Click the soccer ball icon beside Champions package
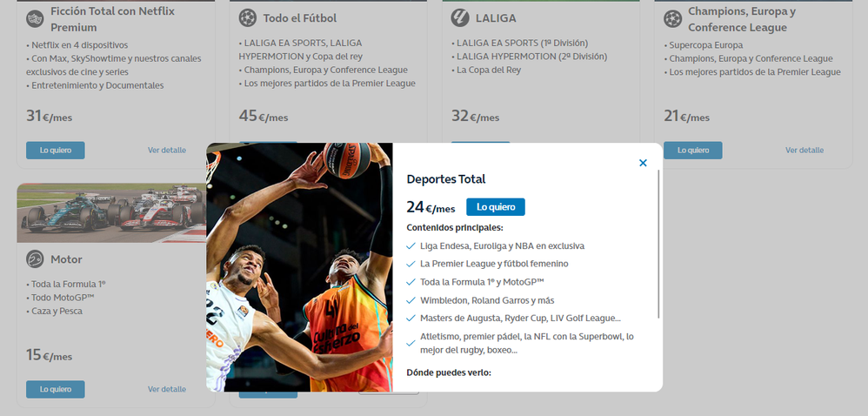The image size is (868, 416). (x=672, y=18)
